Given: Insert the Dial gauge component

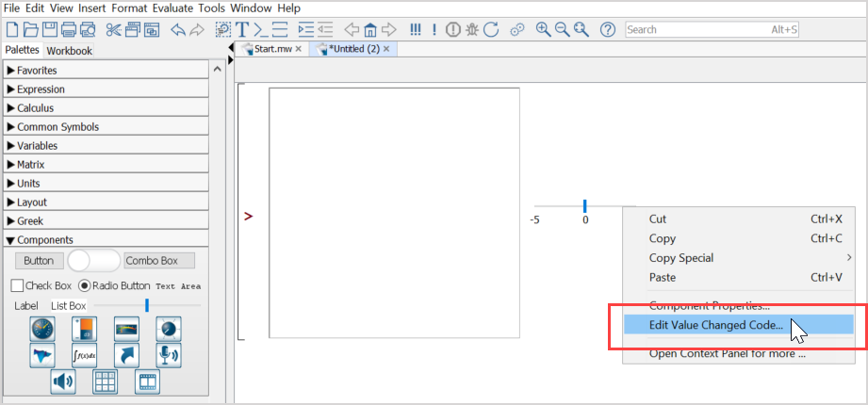Looking at the screenshot, I should [x=43, y=329].
